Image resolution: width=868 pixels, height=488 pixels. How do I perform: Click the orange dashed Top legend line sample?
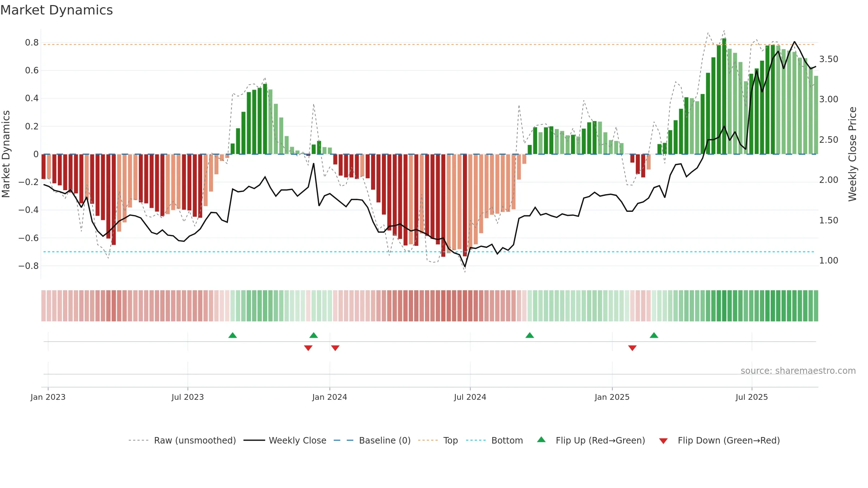(428, 440)
